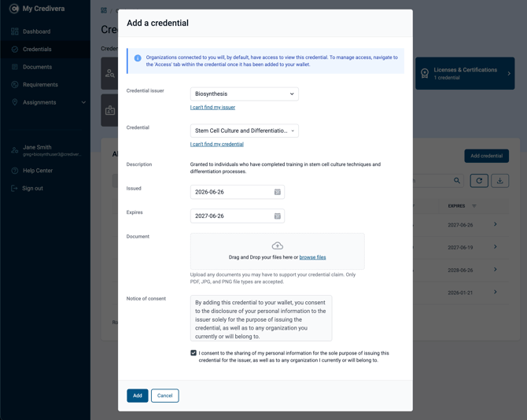
Task: Open the Stem Cell Culture credential dropdown
Action: tap(245, 131)
